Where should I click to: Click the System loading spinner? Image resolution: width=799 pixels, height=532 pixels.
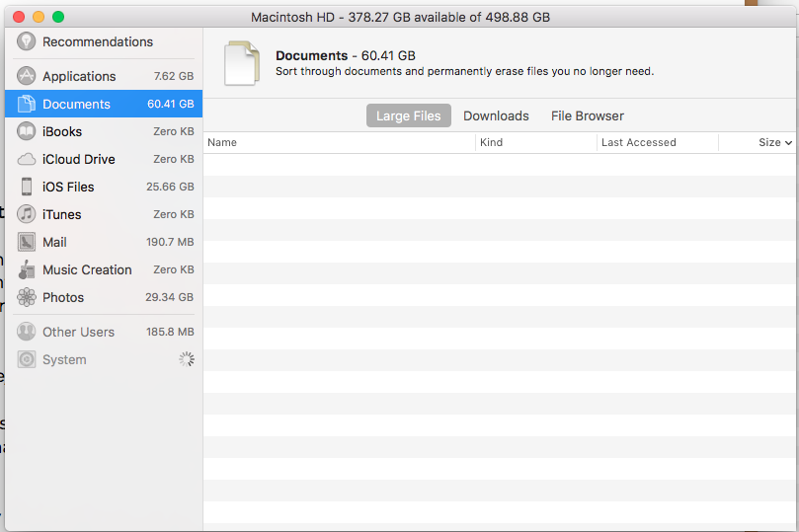click(x=187, y=359)
